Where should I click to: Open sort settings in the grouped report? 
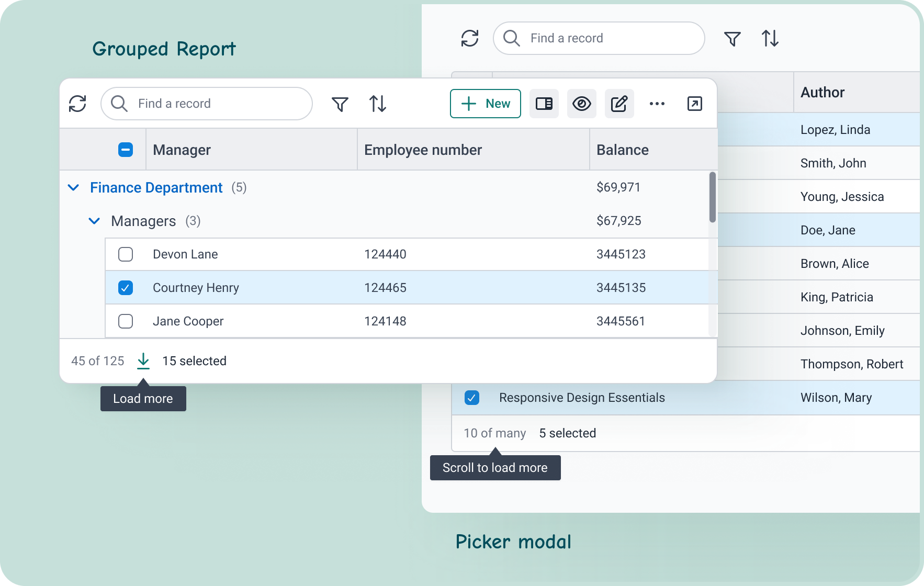[x=378, y=104]
